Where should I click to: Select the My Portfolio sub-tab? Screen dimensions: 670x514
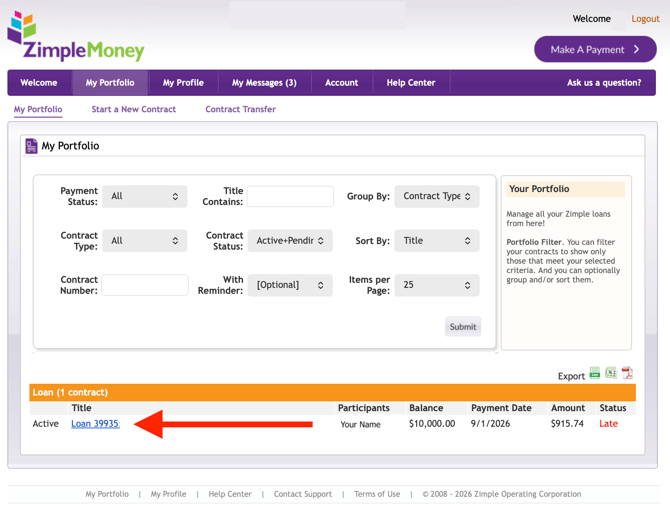(x=38, y=109)
